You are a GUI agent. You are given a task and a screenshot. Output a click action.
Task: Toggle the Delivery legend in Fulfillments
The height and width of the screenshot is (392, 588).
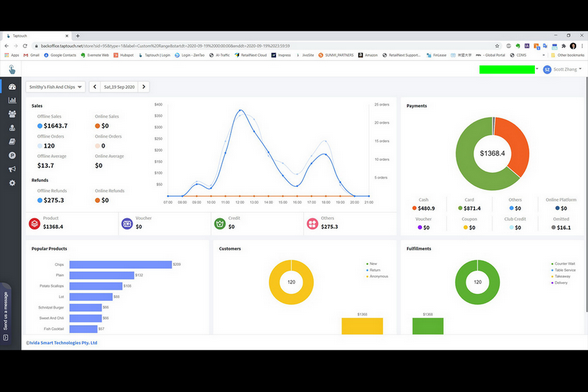tap(559, 283)
